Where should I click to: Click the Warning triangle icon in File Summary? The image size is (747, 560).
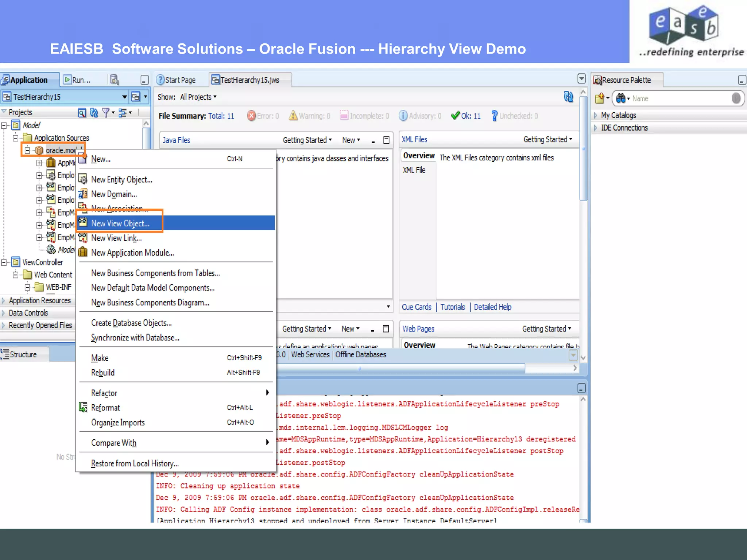pos(293,116)
